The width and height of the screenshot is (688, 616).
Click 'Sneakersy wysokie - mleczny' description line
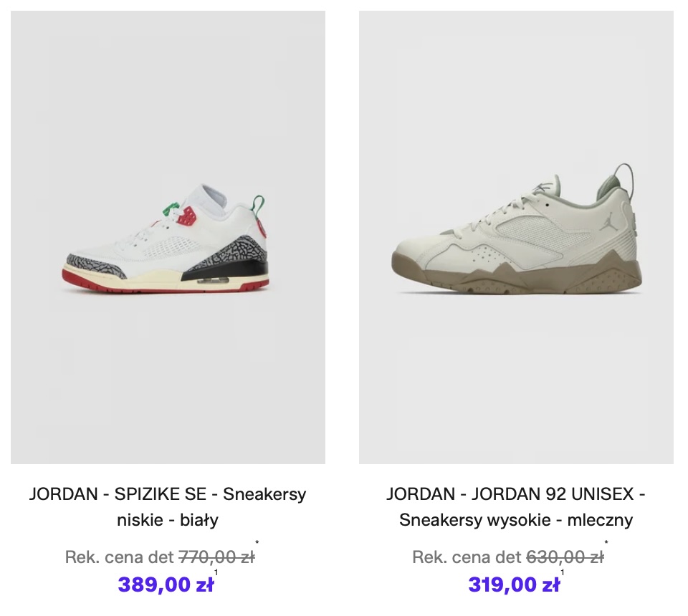tap(516, 520)
